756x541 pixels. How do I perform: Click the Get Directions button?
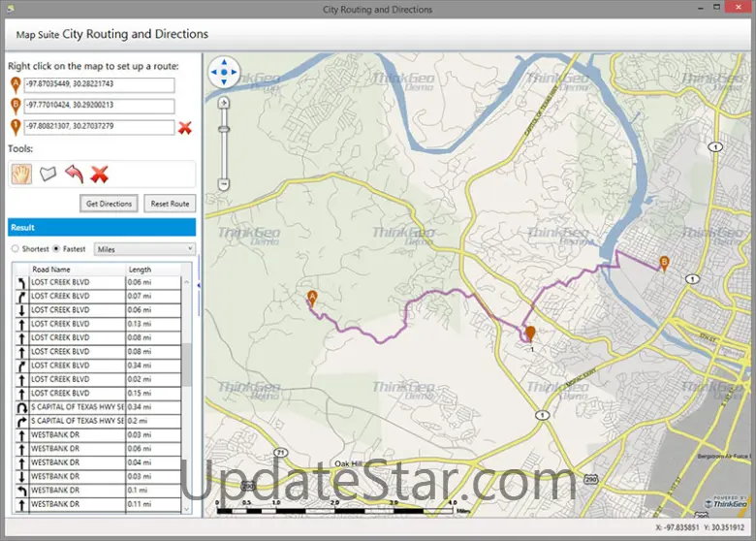click(109, 204)
